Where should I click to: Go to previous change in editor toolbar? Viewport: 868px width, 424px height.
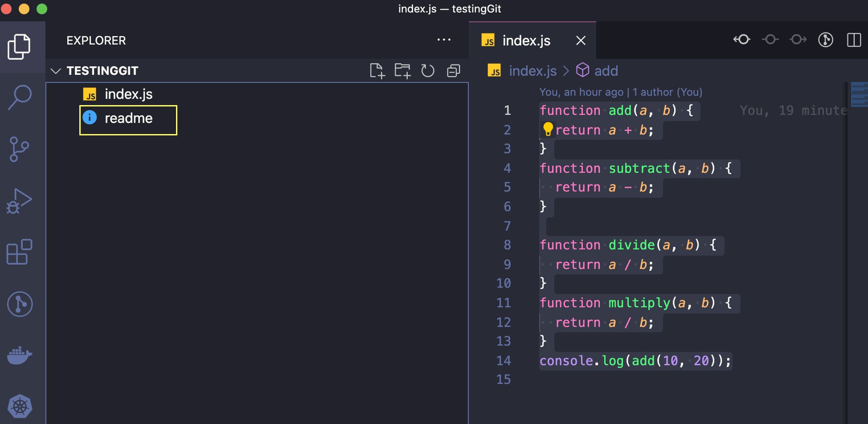[x=742, y=40]
